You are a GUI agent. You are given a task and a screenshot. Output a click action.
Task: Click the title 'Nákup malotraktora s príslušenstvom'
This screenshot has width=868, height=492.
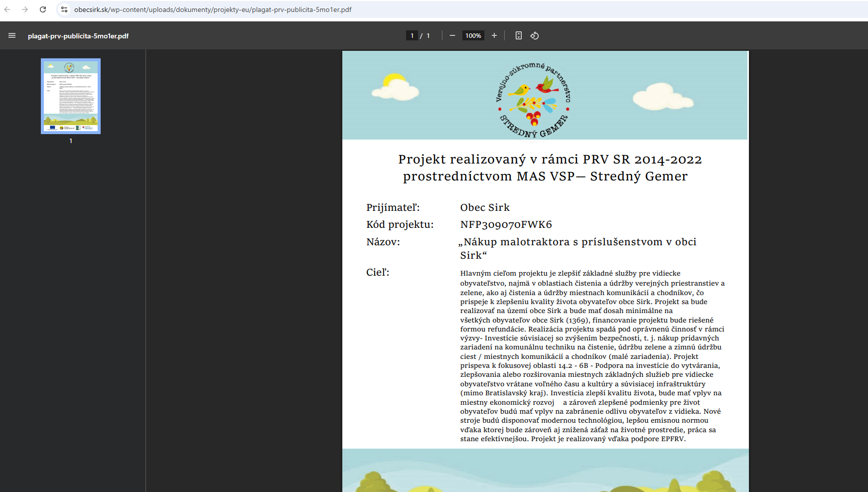578,248
